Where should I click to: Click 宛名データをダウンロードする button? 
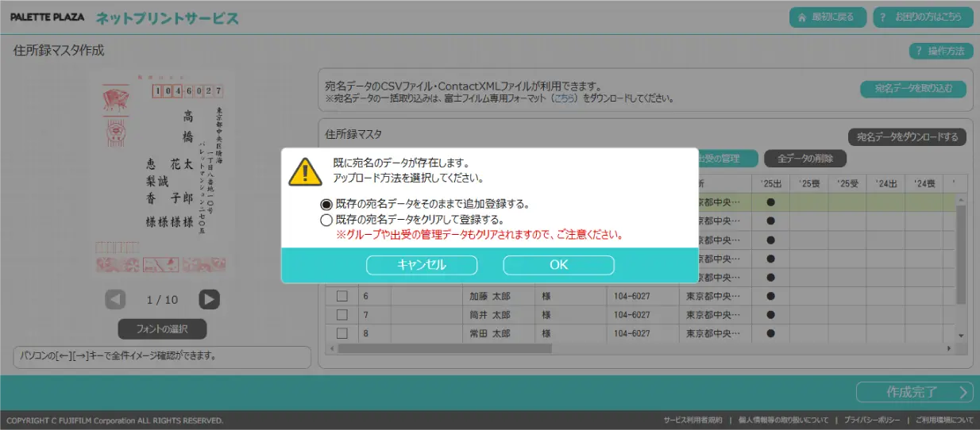click(x=907, y=137)
